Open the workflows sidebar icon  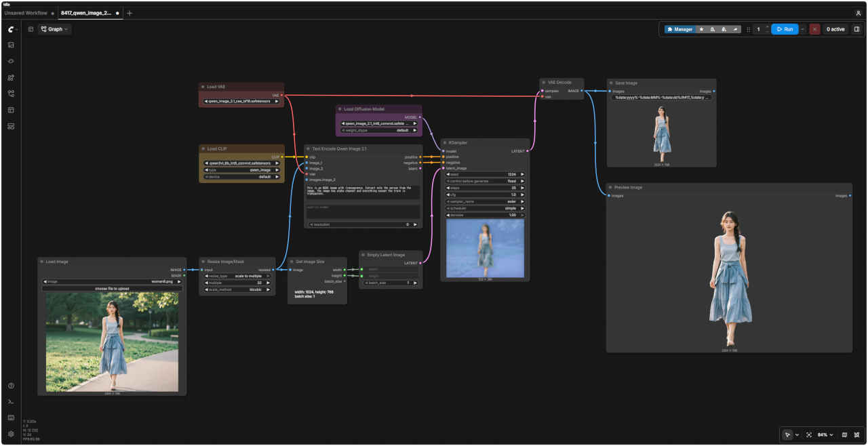pyautogui.click(x=11, y=94)
